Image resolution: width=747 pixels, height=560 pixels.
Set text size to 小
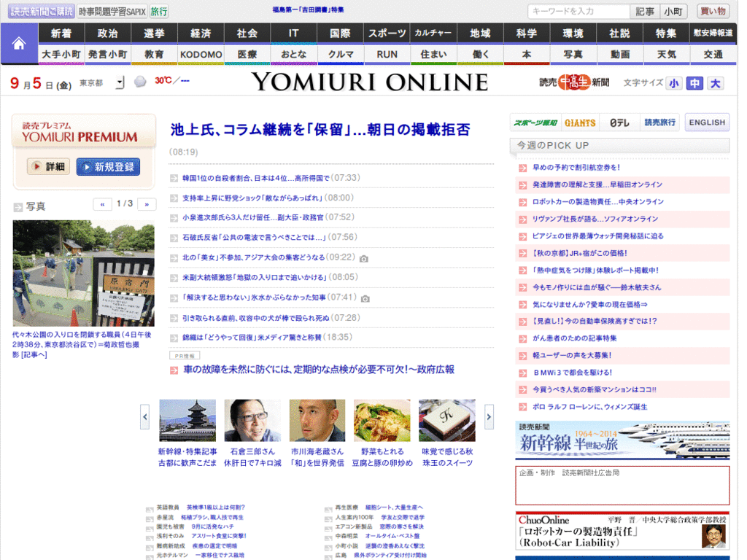coord(673,83)
